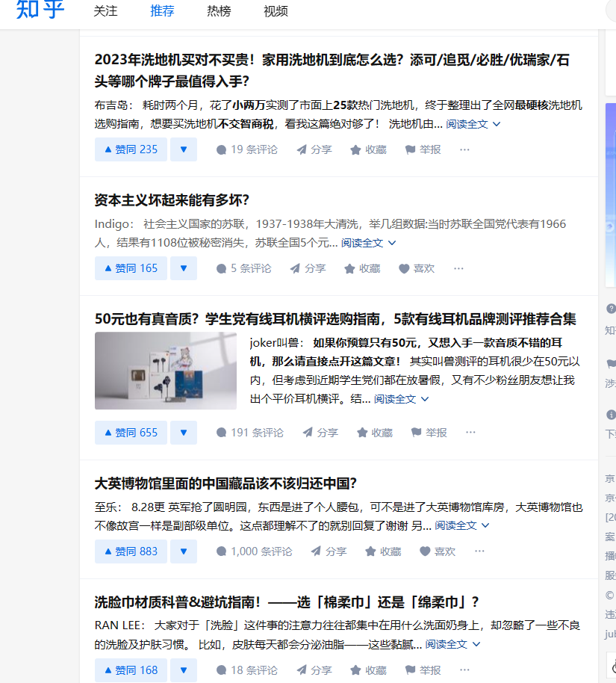Viewport: 616px width, 683px height.
Task: Downvote the 洗地机 article with 235 upvotes
Action: [x=183, y=149]
